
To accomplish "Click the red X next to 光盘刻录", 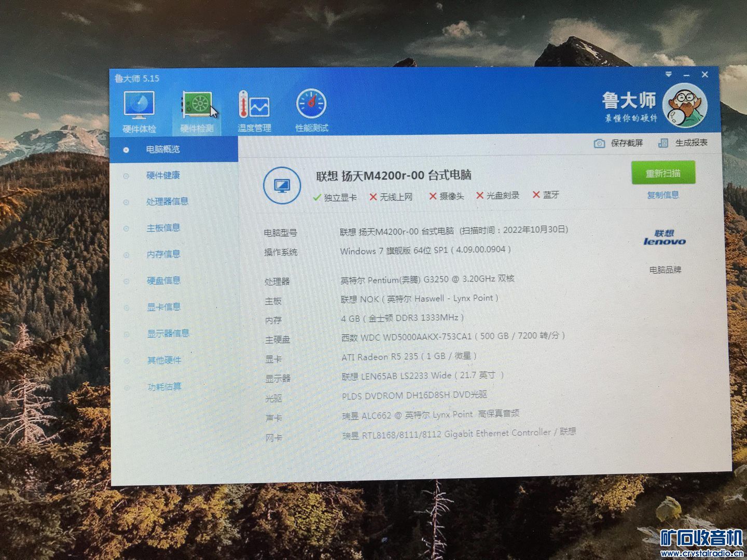I will click(x=480, y=195).
